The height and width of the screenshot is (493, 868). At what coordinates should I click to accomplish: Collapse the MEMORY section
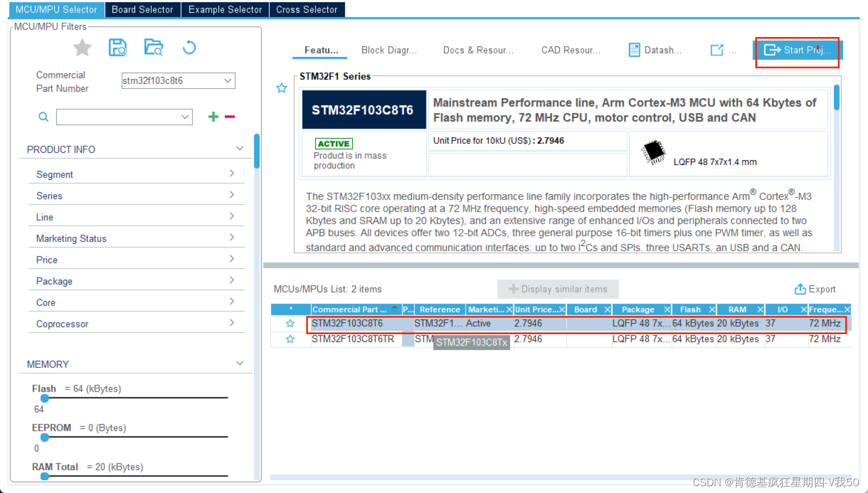[x=240, y=363]
